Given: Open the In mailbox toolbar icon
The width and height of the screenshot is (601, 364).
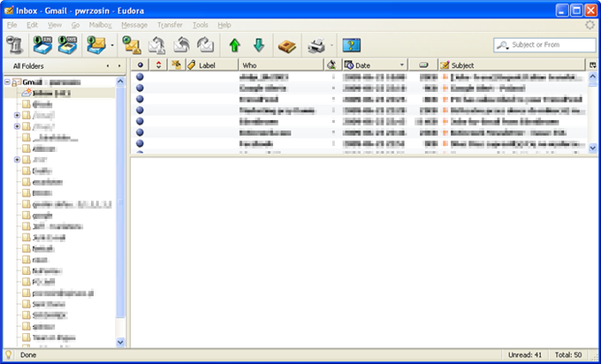Looking at the screenshot, I should [x=42, y=45].
